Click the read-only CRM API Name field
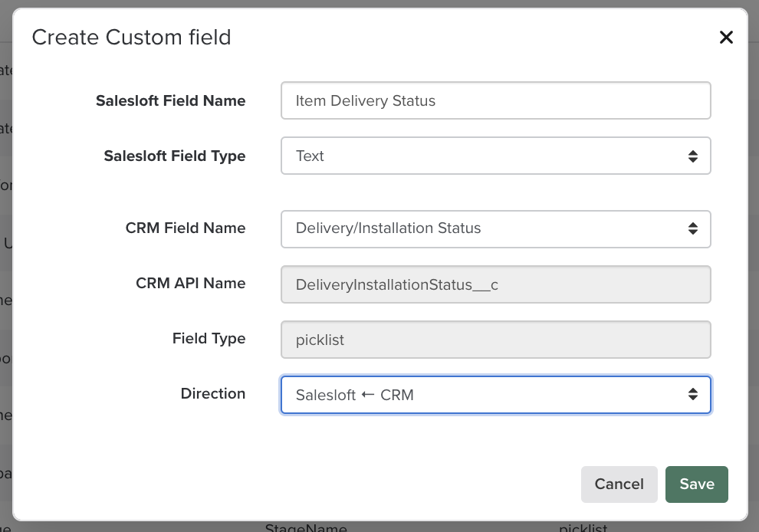Image resolution: width=759 pixels, height=532 pixels. [x=495, y=284]
